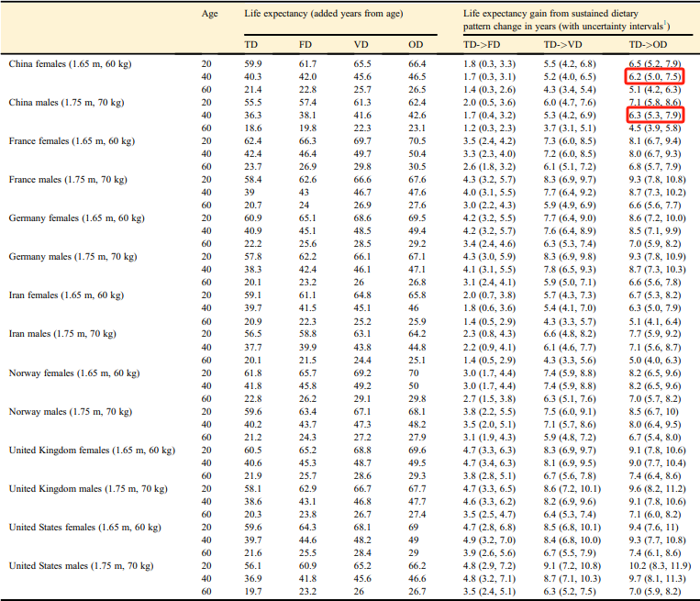
Task: Click the footnote superscript after uncertainty intervals
Action: (665, 23)
